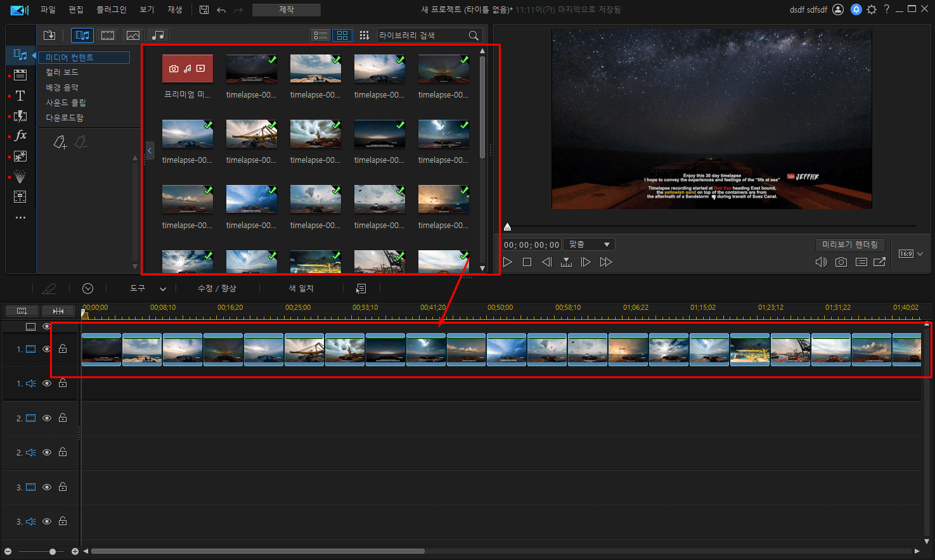The height and width of the screenshot is (560, 935).
Task: Stop the preview playback
Action: coord(527,262)
